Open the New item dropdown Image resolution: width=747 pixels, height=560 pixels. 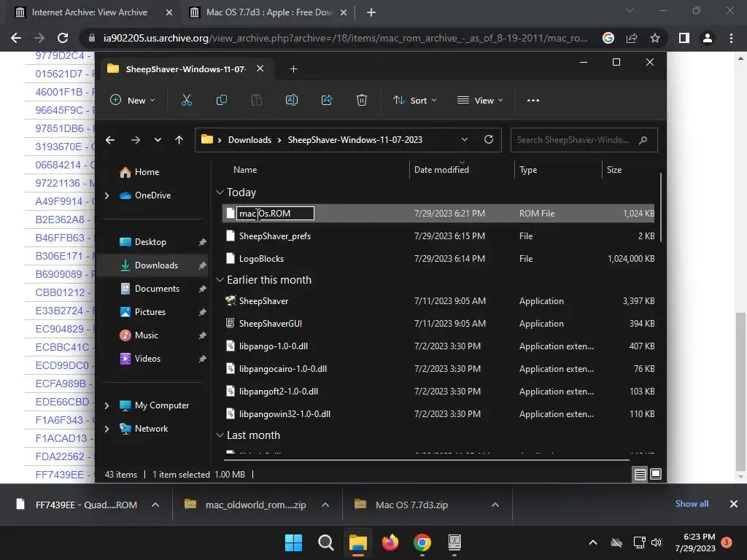pos(133,100)
